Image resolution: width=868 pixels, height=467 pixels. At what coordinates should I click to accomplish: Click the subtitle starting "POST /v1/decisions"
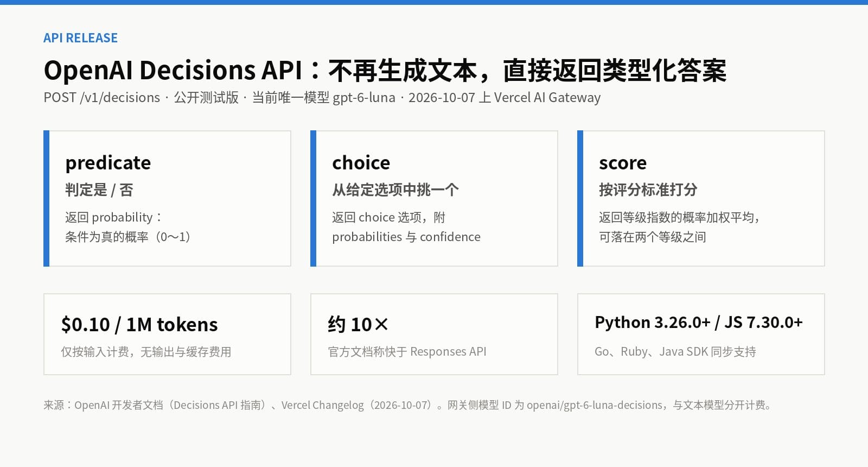322,98
